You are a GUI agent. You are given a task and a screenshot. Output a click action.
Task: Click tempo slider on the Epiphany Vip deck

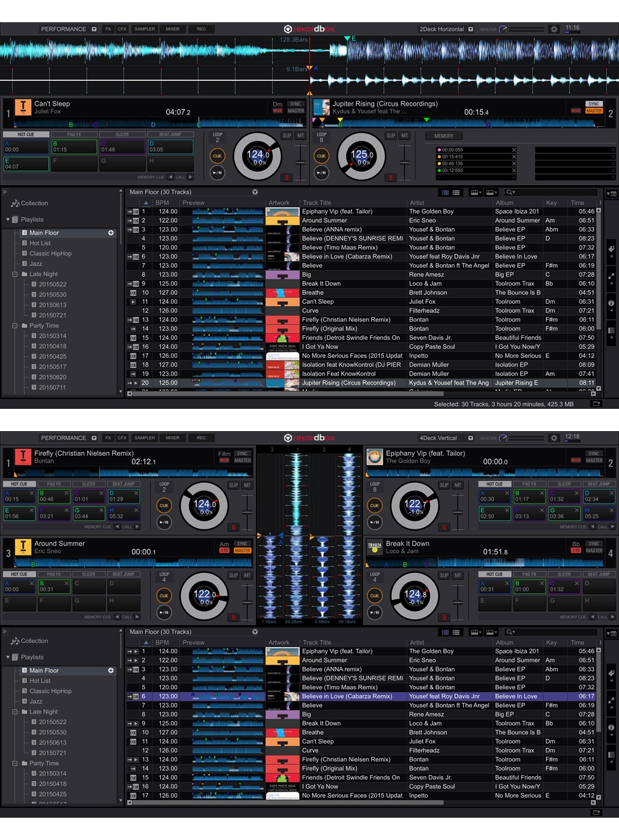pos(457,512)
